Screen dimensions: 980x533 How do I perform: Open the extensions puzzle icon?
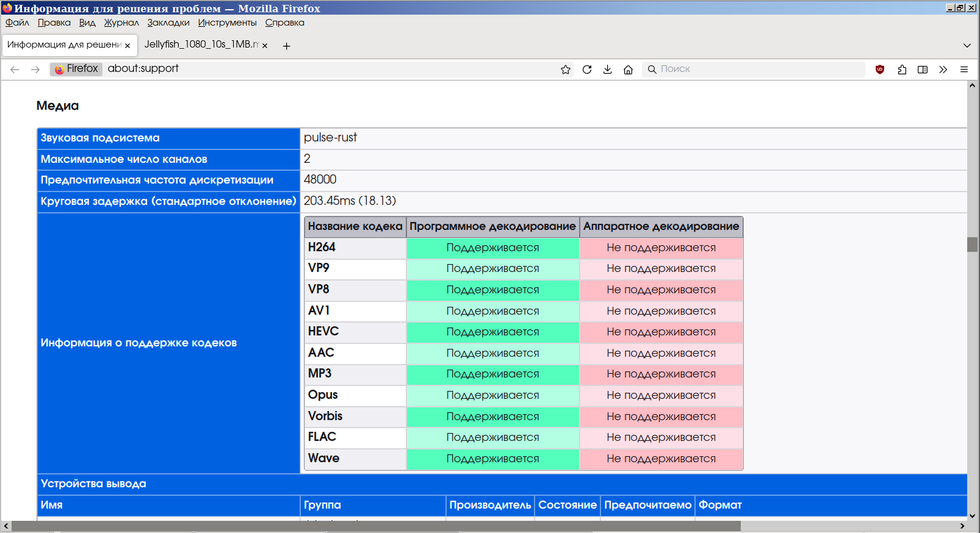902,70
